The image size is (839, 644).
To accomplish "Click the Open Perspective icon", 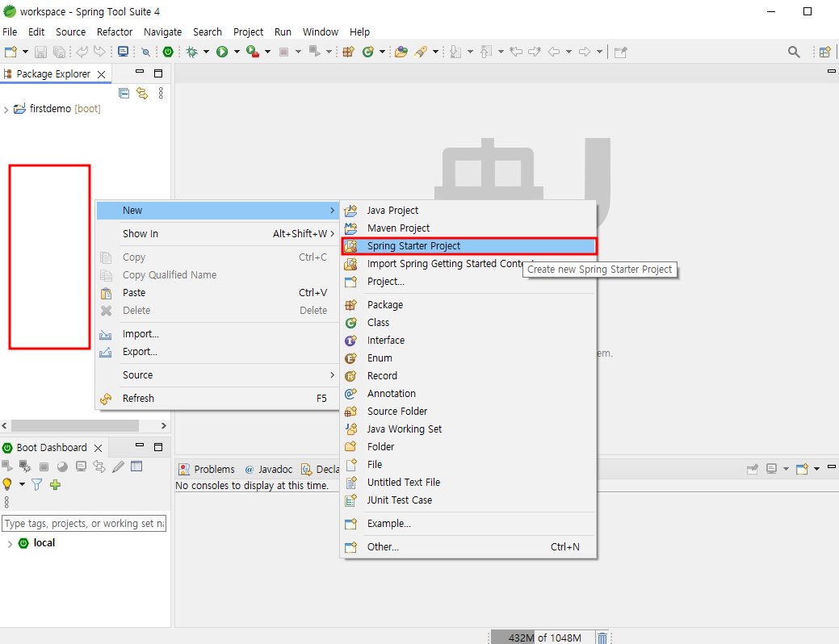I will tap(825, 52).
